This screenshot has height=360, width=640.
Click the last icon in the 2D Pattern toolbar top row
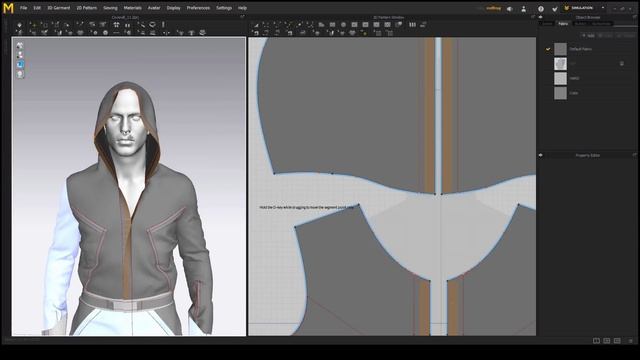(423, 25)
